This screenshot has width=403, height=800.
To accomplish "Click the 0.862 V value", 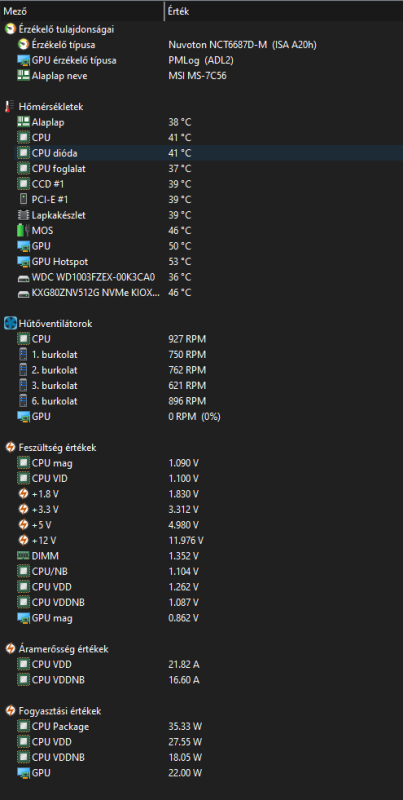I will coord(183,618).
